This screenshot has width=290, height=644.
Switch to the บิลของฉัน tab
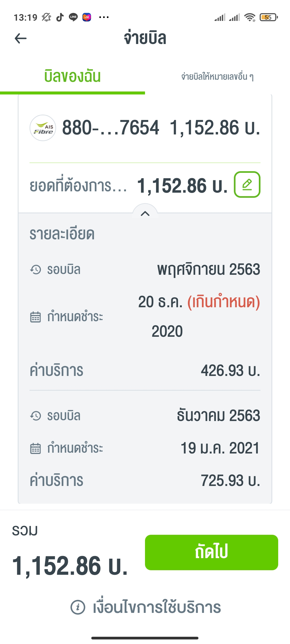[x=73, y=76]
